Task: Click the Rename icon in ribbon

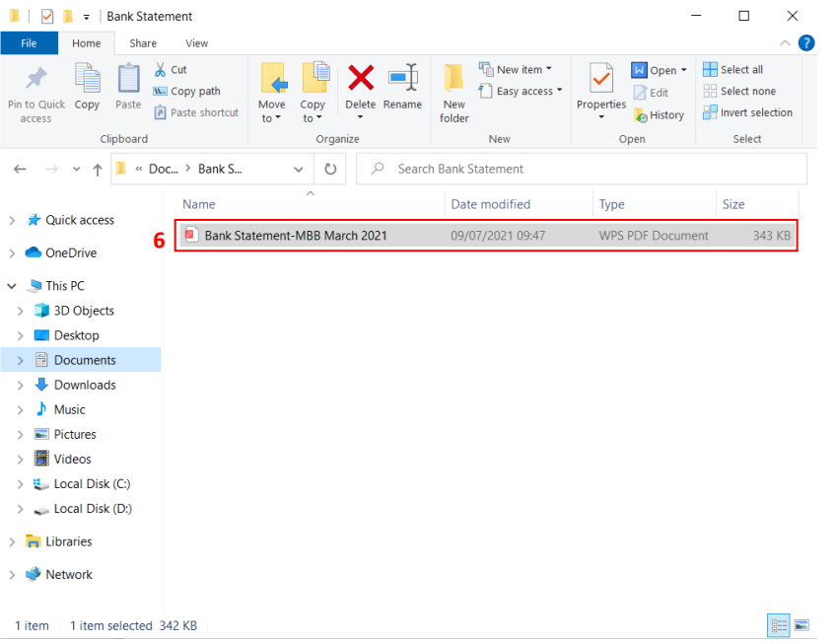Action: click(402, 79)
